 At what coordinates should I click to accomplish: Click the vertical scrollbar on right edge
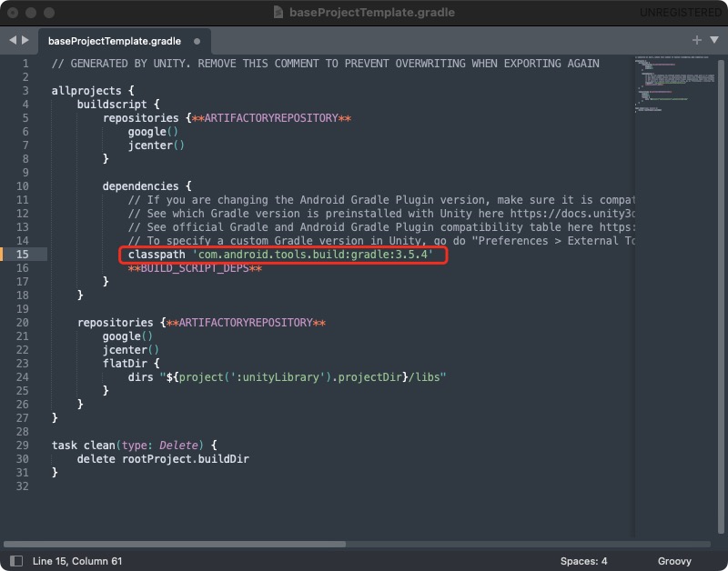pyautogui.click(x=721, y=296)
